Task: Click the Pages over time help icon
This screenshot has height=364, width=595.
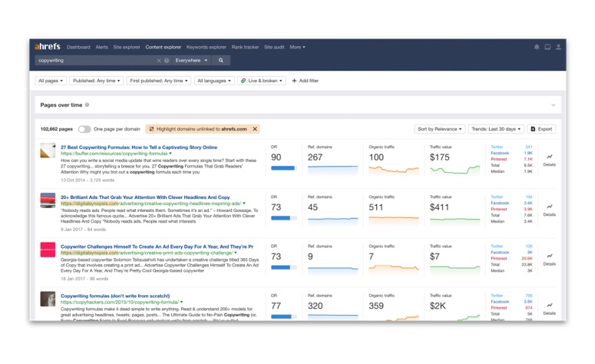Action: 87,105
